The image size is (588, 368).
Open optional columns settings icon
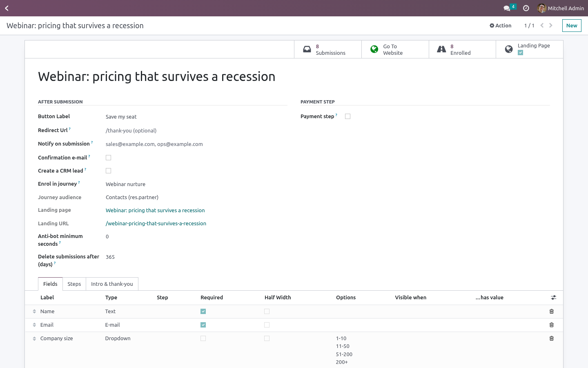[553, 298]
